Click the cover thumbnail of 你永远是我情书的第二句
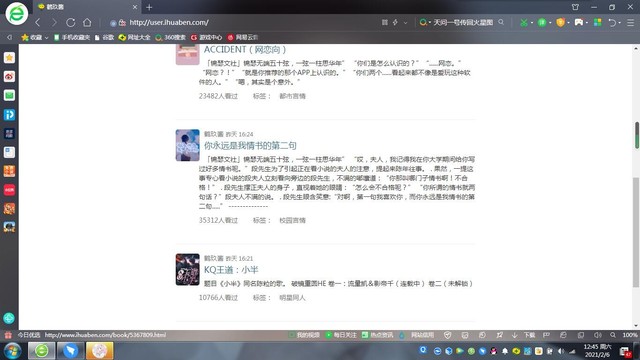 pos(187,145)
